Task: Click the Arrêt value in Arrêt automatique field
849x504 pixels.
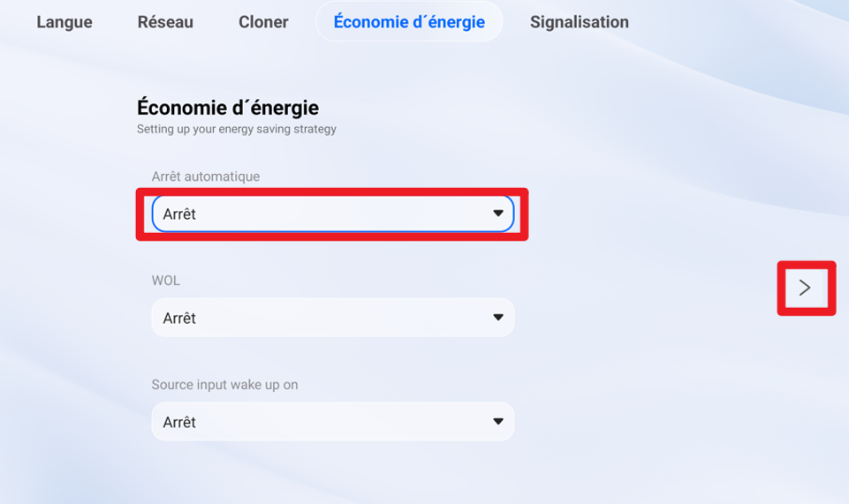Action: (x=179, y=214)
